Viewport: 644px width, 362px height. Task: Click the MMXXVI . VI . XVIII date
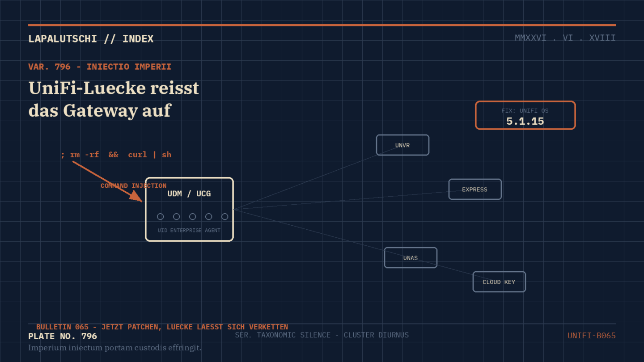click(565, 38)
